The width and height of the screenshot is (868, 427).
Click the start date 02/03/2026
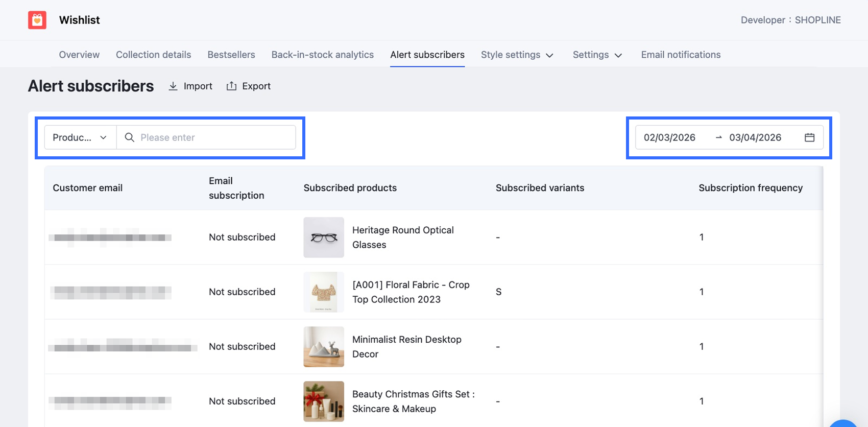click(669, 137)
